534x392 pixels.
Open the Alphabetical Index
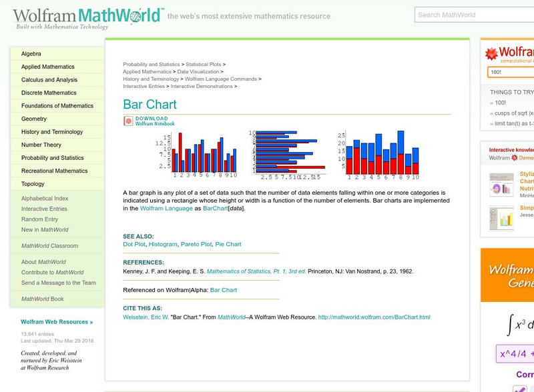point(45,199)
